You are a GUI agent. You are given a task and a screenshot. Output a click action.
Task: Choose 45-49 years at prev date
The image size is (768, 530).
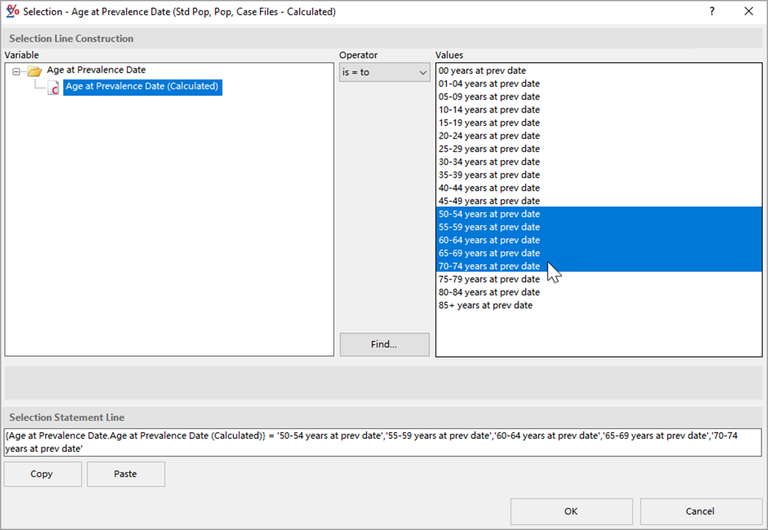click(489, 201)
